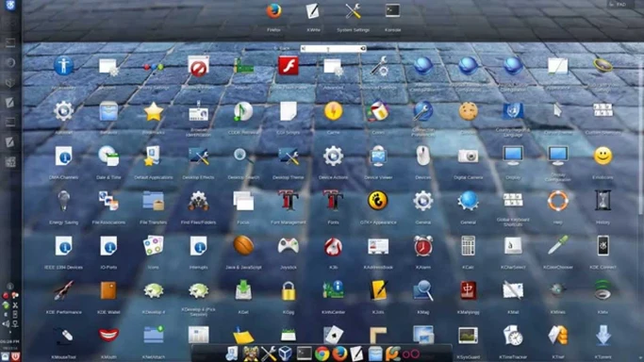644x362 pixels.
Task: Launch KColorChooser
Action: coord(558,246)
